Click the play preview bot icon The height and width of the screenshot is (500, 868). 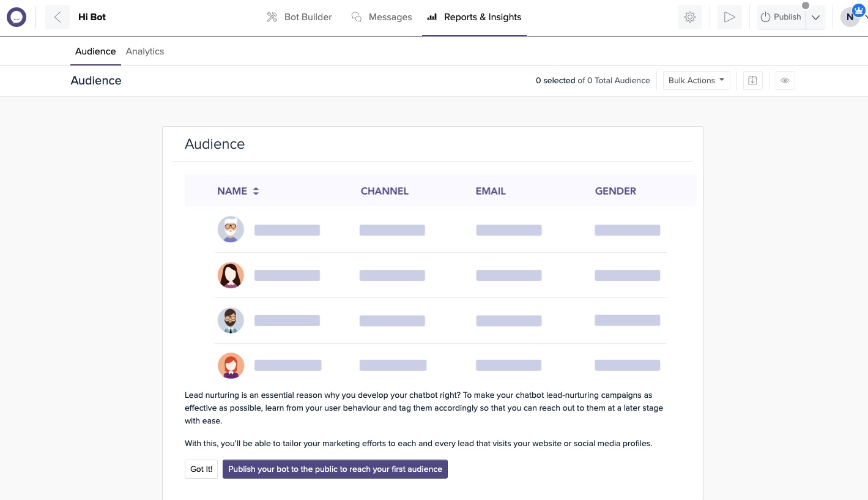click(x=729, y=17)
